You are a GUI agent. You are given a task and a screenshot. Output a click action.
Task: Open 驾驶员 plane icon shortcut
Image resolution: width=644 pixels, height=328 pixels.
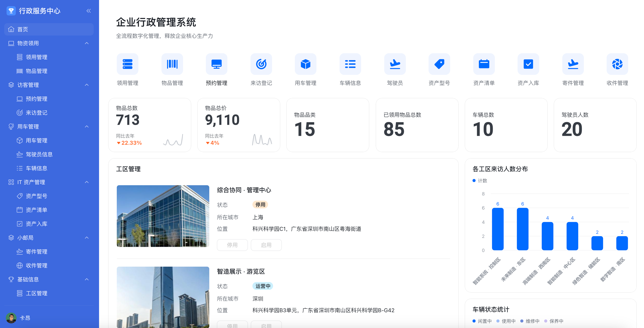395,64
